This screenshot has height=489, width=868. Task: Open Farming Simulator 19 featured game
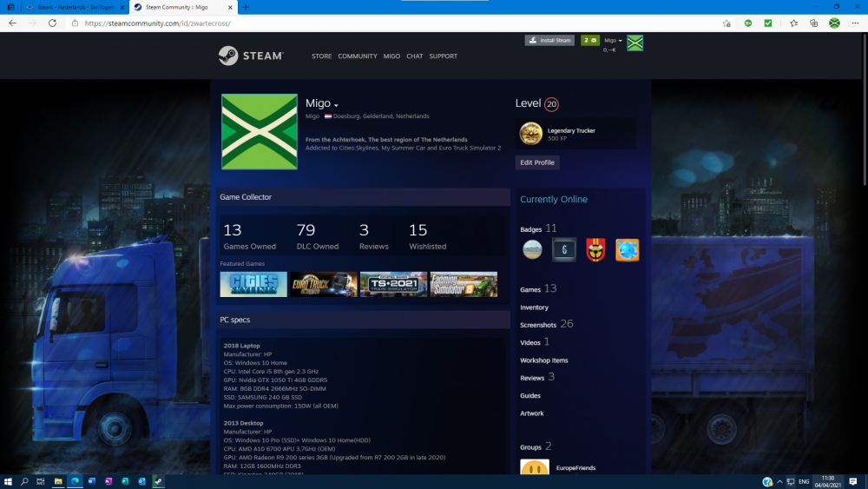coord(464,284)
